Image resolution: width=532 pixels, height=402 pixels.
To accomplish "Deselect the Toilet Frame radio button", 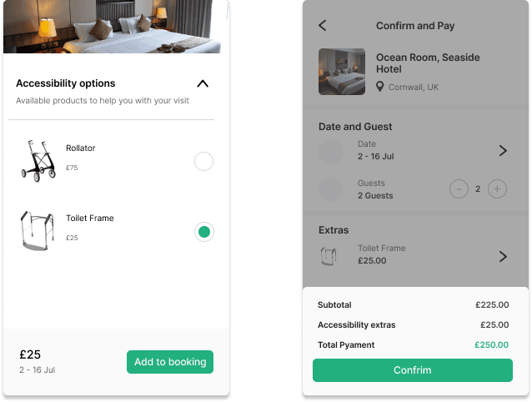I will (x=203, y=232).
